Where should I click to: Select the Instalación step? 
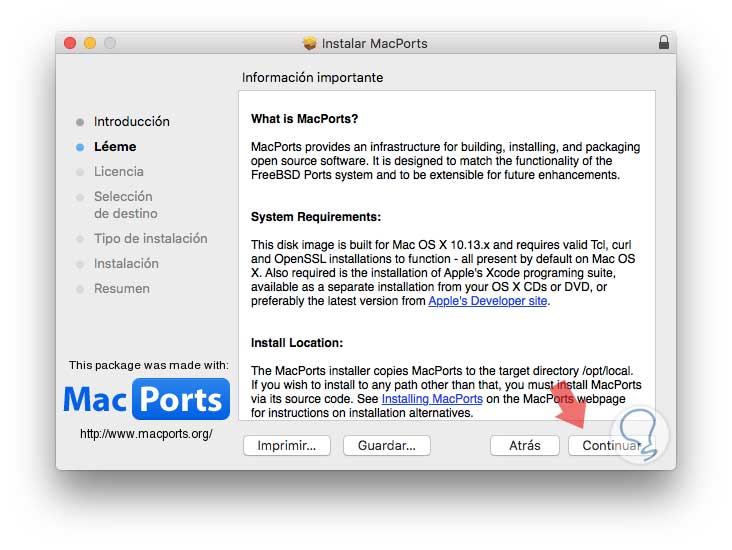click(x=126, y=264)
